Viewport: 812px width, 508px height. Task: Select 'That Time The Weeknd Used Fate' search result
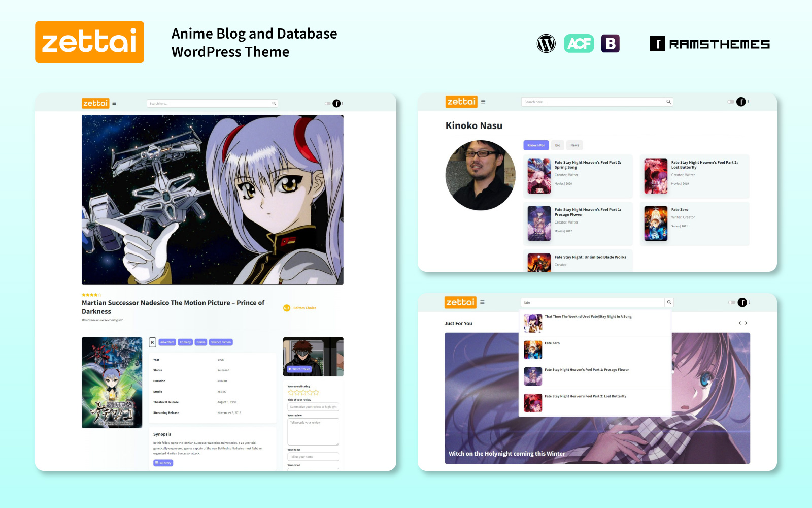(595, 323)
